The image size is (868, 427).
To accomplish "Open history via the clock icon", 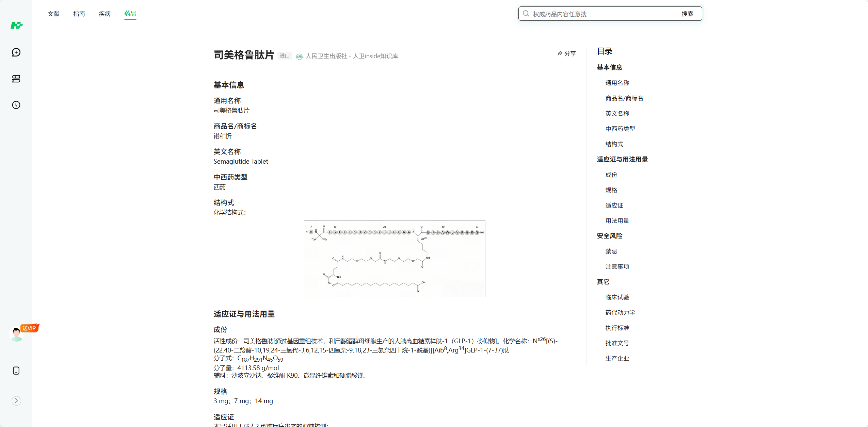I will pyautogui.click(x=16, y=105).
